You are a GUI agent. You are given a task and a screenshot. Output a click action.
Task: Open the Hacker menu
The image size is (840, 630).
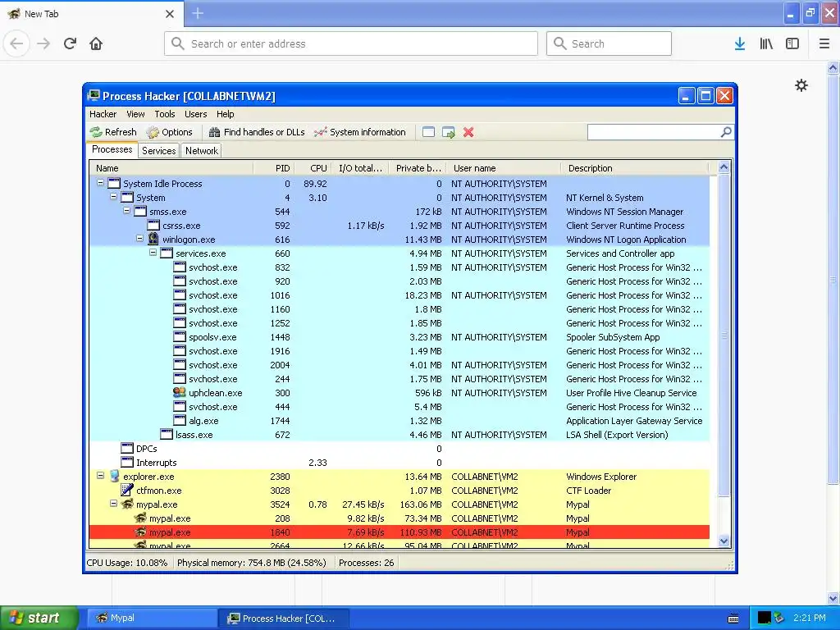103,114
